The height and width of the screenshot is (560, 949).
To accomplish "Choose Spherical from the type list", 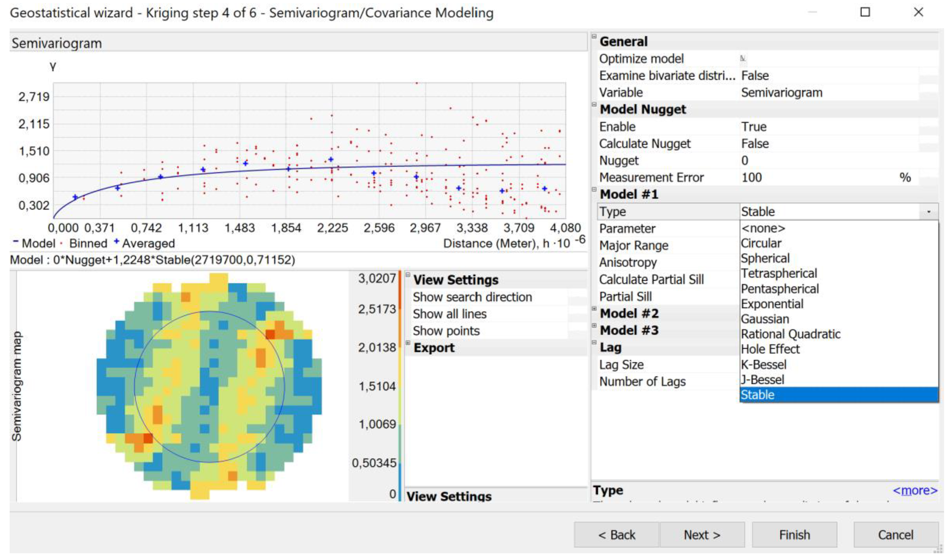I will click(765, 259).
